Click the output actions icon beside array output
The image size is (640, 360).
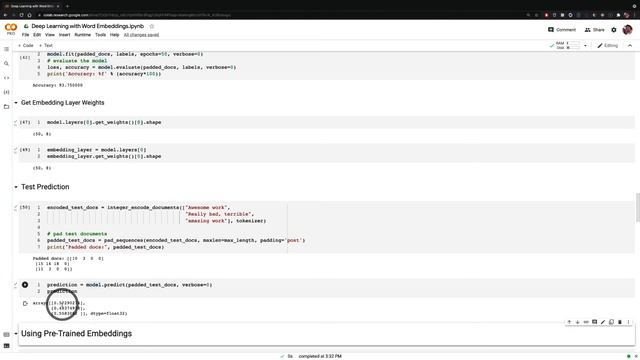tap(25, 303)
